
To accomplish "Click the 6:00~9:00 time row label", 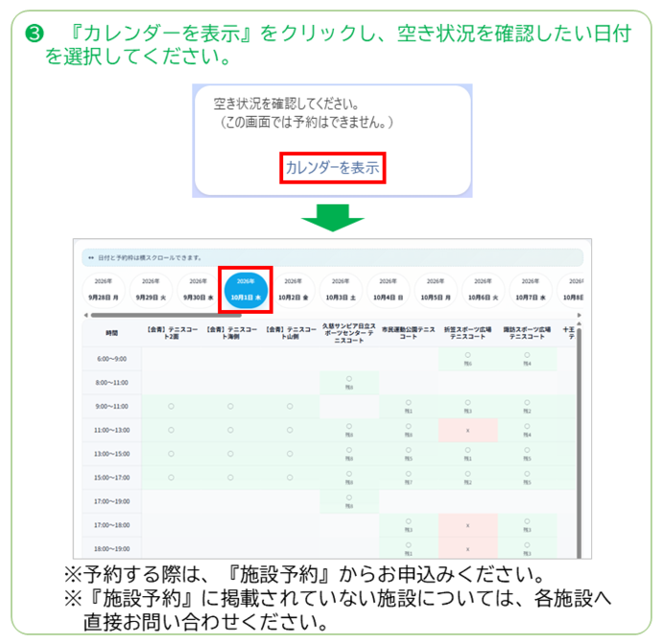I will (x=112, y=359).
